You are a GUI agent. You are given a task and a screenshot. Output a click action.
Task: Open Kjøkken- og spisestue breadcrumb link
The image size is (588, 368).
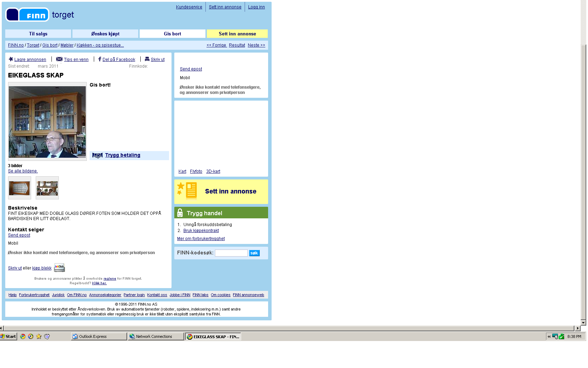100,45
